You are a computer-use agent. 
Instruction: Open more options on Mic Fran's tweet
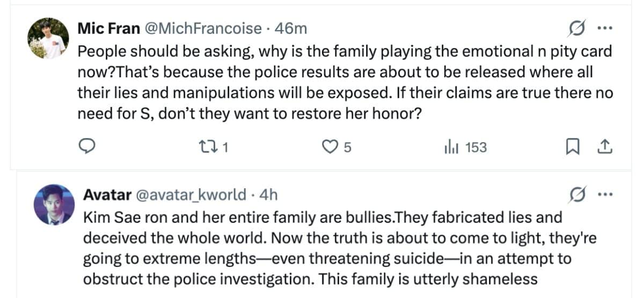point(605,28)
